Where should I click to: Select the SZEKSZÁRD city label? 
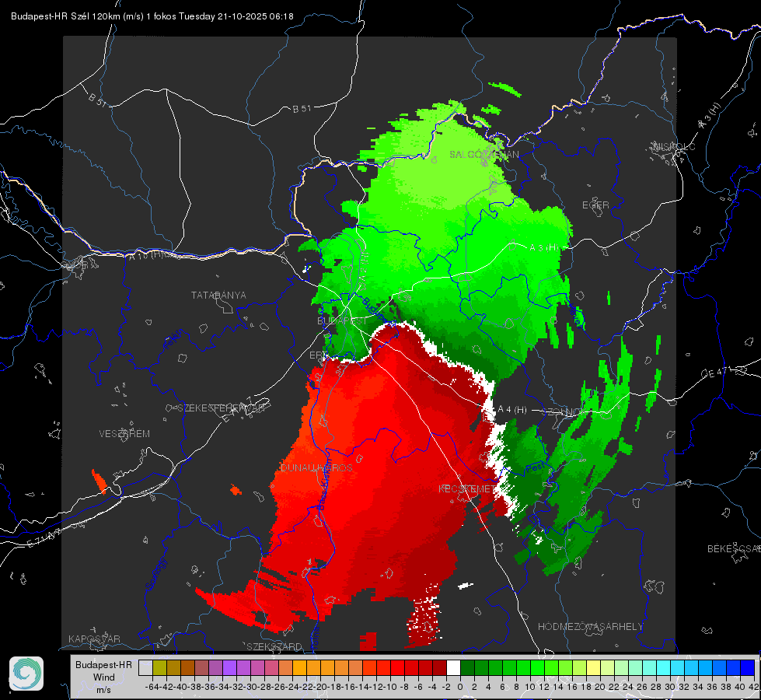[x=274, y=646]
